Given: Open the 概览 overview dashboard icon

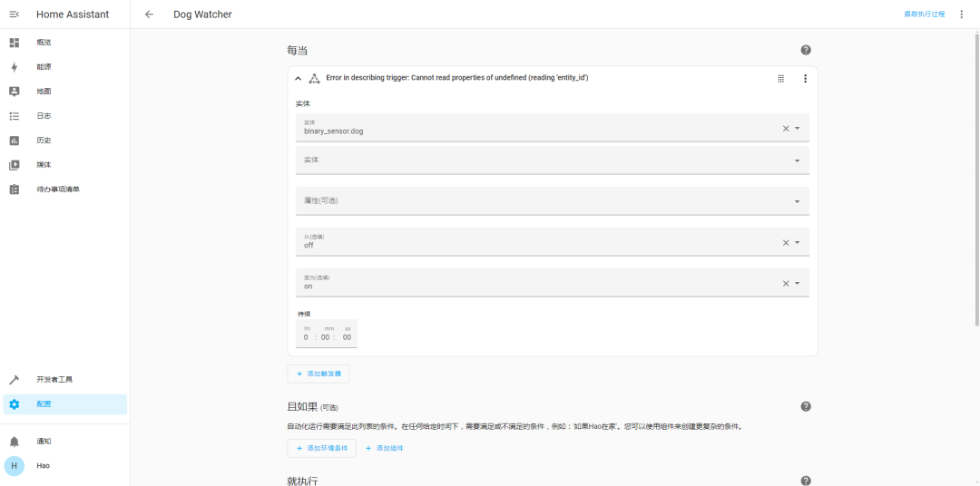Looking at the screenshot, I should click(x=15, y=43).
